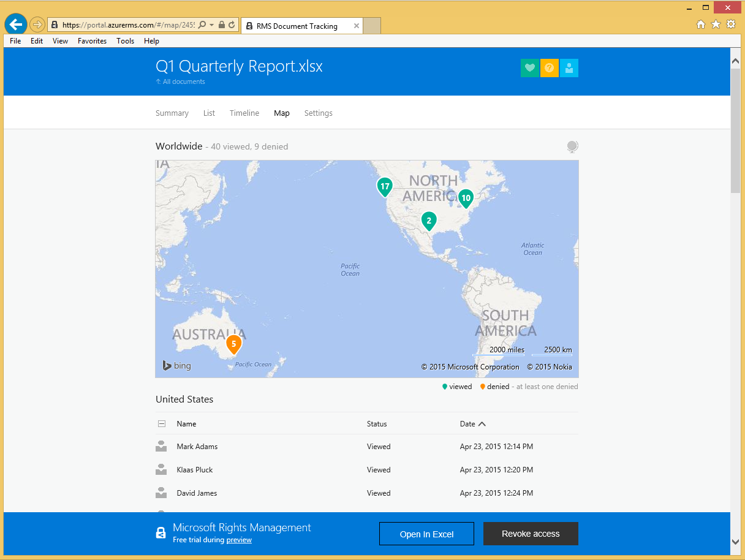Switch to the Timeline tab
Image resolution: width=745 pixels, height=560 pixels.
point(244,113)
